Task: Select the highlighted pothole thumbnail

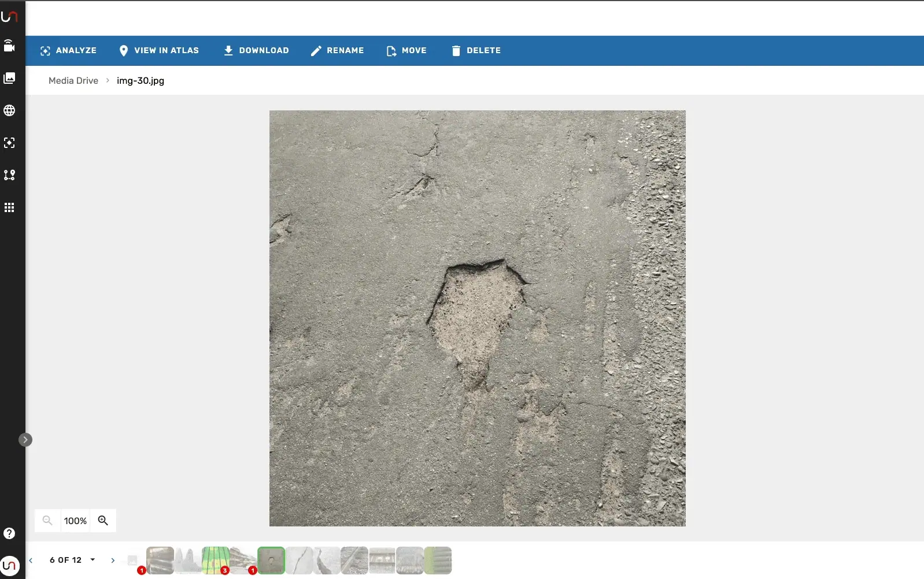Action: [271, 561]
